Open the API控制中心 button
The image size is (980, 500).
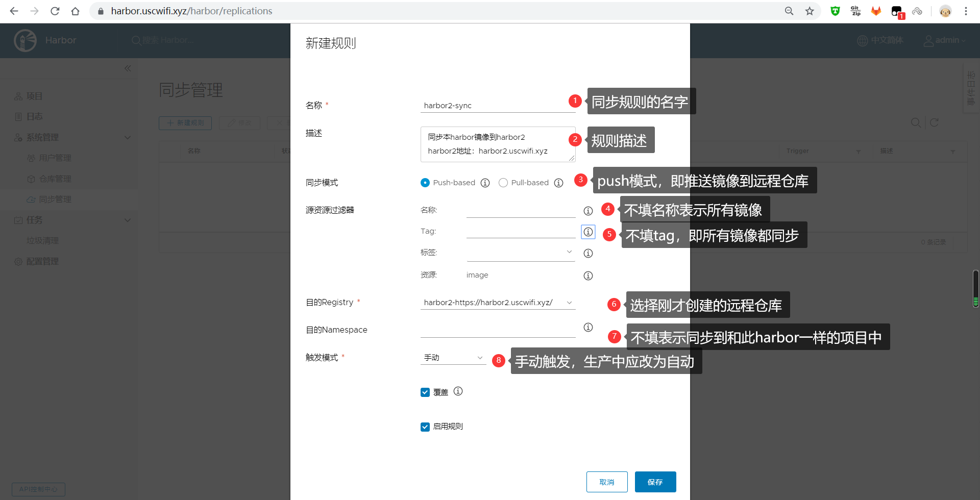(38, 489)
